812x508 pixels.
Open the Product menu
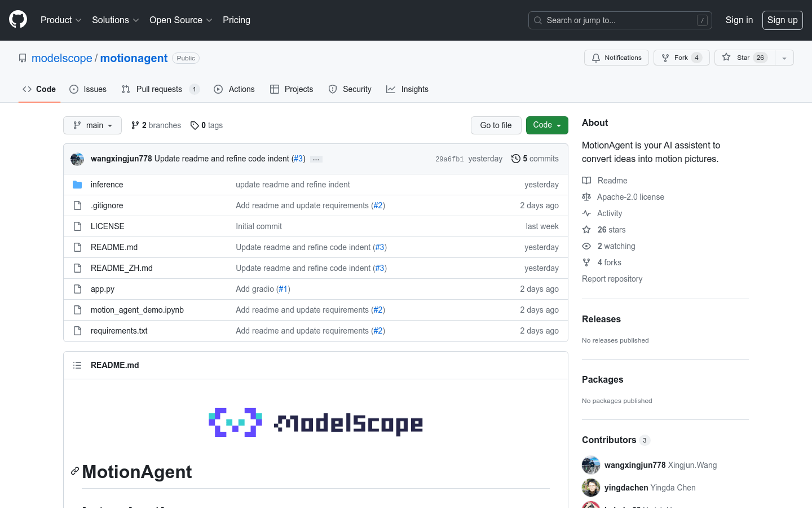(61, 20)
